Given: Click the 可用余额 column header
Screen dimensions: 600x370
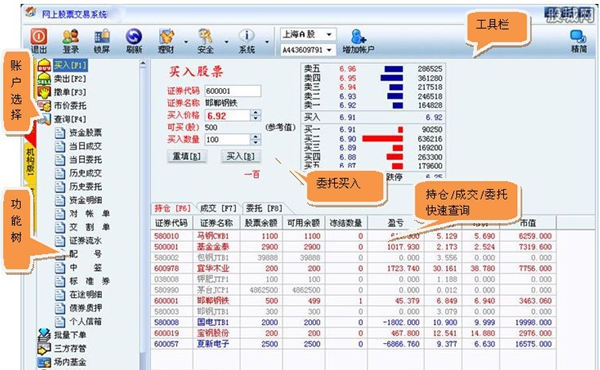Looking at the screenshot, I should [x=303, y=223].
